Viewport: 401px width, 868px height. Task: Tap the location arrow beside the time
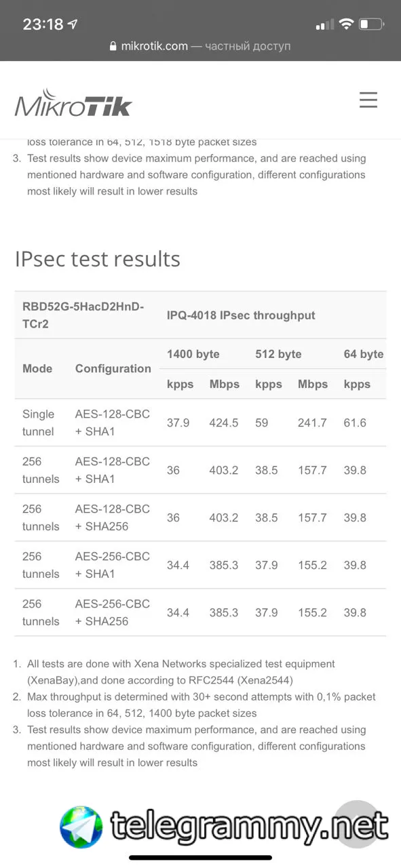(73, 24)
